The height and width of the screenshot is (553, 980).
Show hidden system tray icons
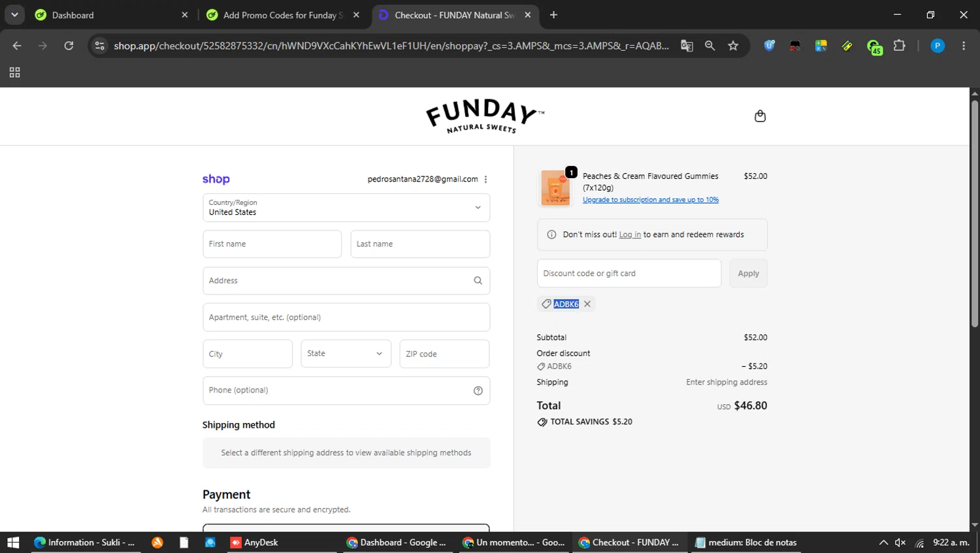click(883, 543)
